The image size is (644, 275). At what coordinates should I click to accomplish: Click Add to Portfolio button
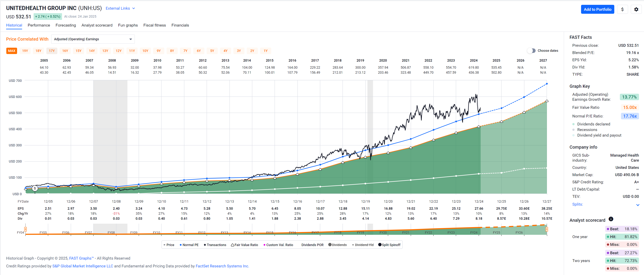coord(598,9)
